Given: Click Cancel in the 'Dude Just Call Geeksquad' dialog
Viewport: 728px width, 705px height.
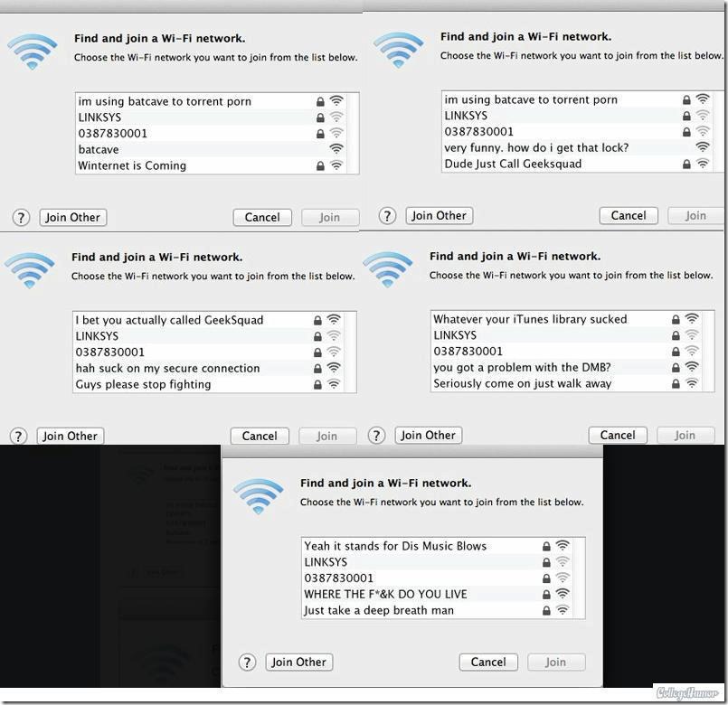Looking at the screenshot, I should [629, 215].
